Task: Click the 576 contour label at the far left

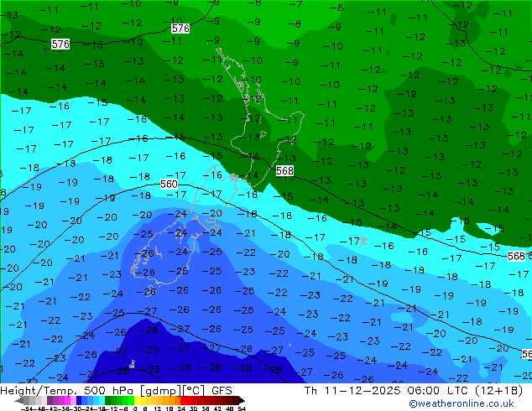Action: point(60,44)
